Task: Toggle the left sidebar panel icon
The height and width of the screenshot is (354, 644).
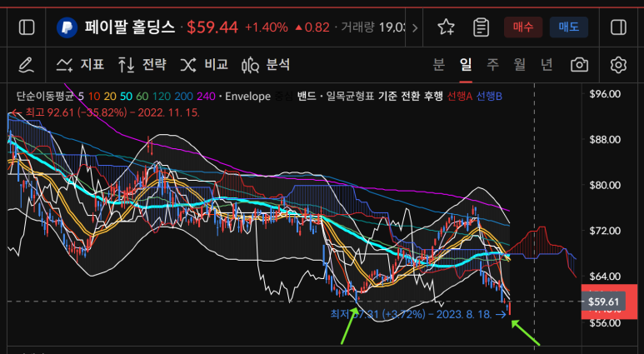Action: click(27, 27)
